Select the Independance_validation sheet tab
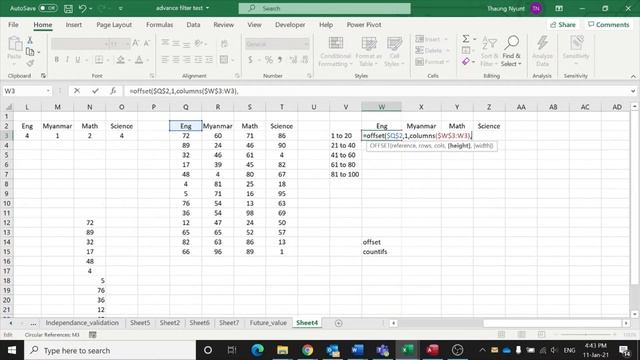This screenshot has width=640, height=360. pos(82,323)
